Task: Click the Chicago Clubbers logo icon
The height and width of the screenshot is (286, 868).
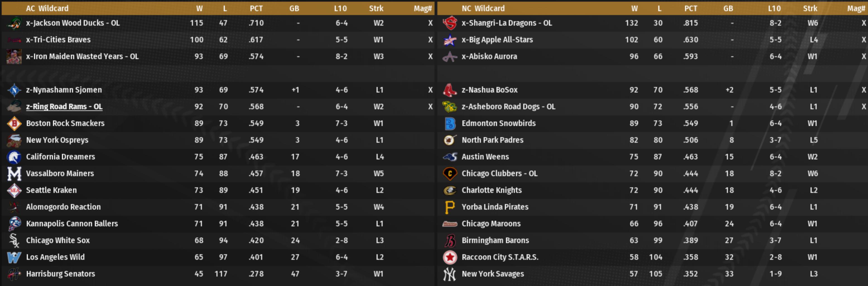Action: pos(449,174)
